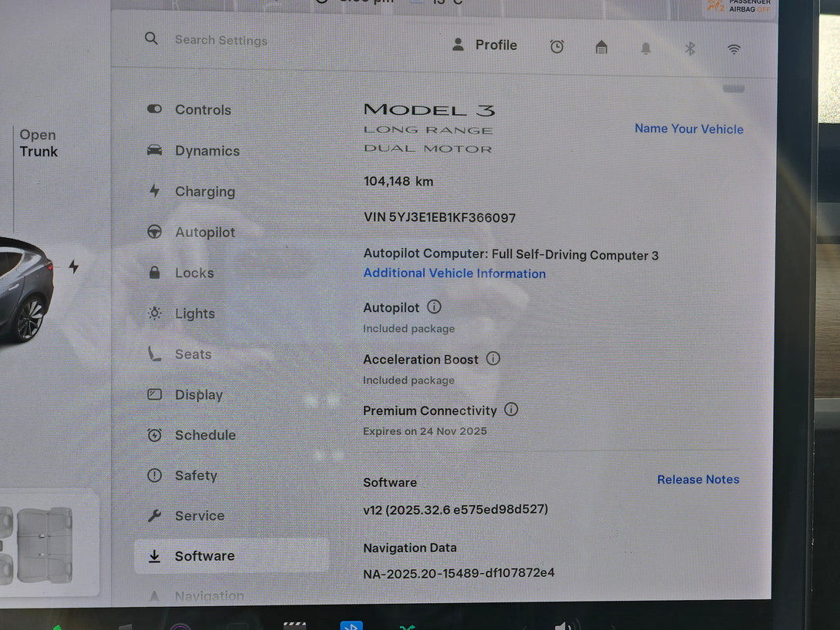Switch to the Display settings
Viewport: 840px width, 630px height.
click(198, 395)
